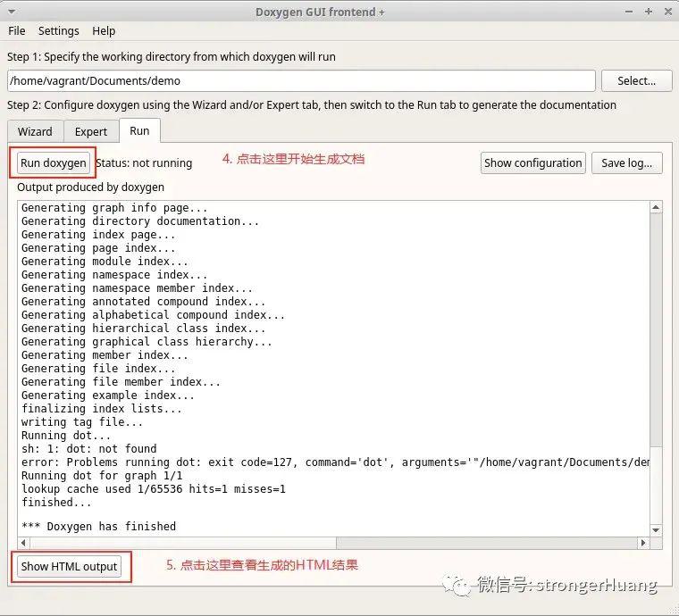Click line 'sh: 1: dot: not found'
Image resolution: width=679 pixels, height=616 pixels.
(x=89, y=448)
